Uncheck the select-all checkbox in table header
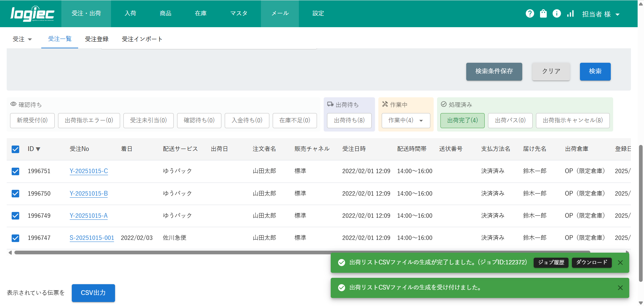644x306 pixels. point(15,149)
